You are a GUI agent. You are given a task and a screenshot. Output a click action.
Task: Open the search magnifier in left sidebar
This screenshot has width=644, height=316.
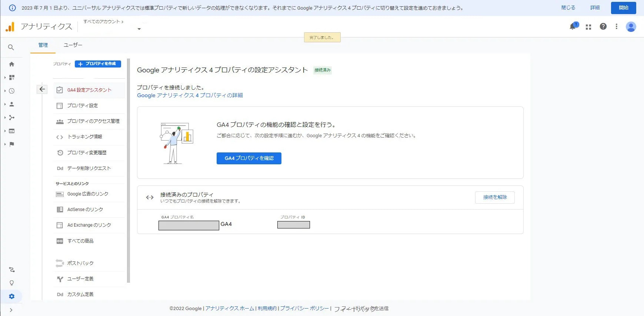click(11, 47)
